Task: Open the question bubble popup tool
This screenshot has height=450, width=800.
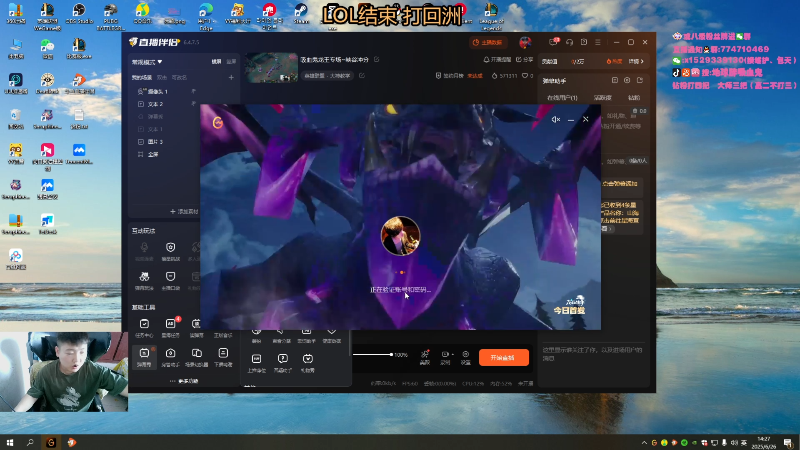Action: tap(283, 363)
